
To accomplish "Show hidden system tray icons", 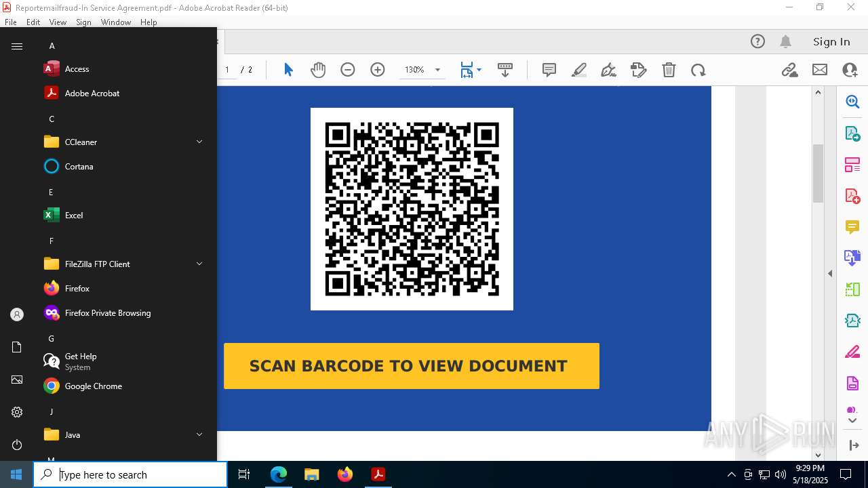I will (731, 474).
